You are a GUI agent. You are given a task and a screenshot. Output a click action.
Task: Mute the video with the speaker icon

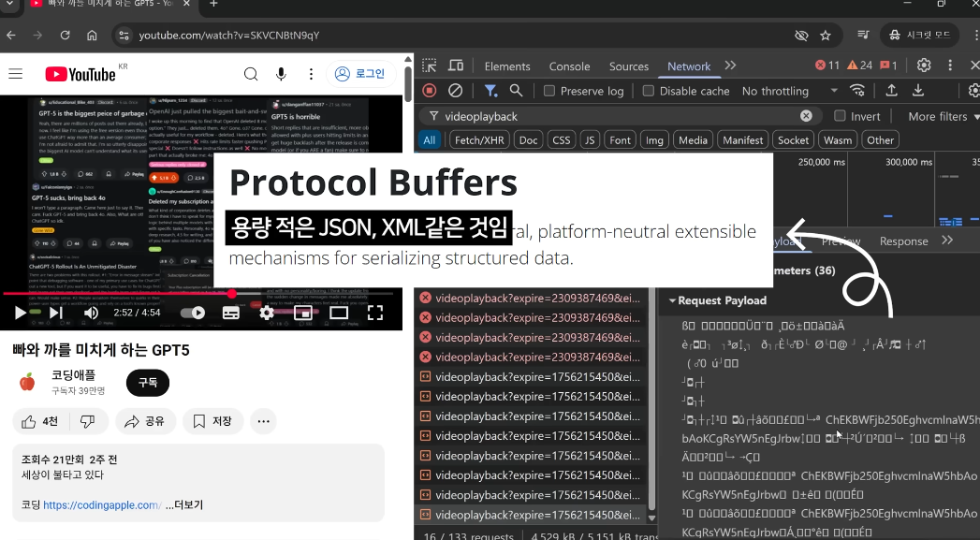[x=91, y=313]
